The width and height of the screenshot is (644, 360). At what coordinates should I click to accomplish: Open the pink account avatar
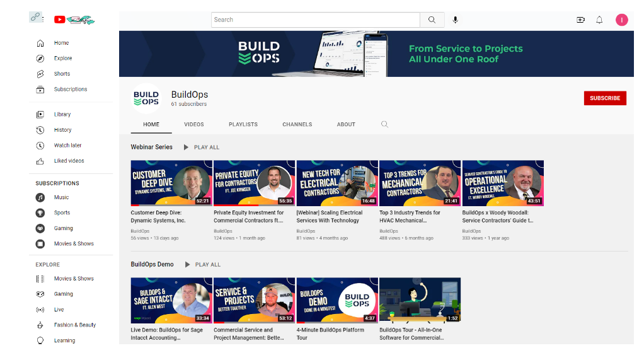621,20
